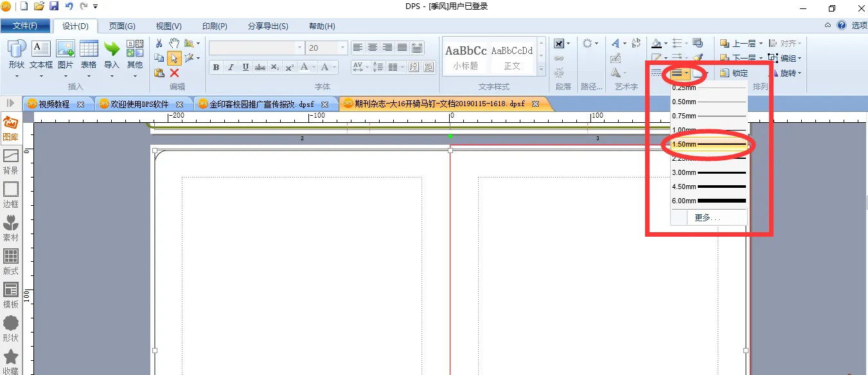Open the 图库 gallery panel in sidebar
Viewport: 868px width, 375px height.
[x=10, y=129]
